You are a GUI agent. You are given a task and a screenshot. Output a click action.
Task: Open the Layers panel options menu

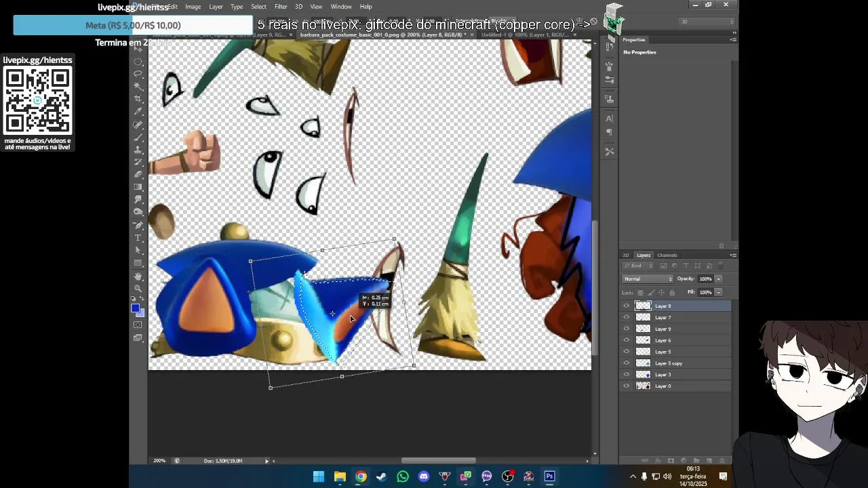click(734, 255)
